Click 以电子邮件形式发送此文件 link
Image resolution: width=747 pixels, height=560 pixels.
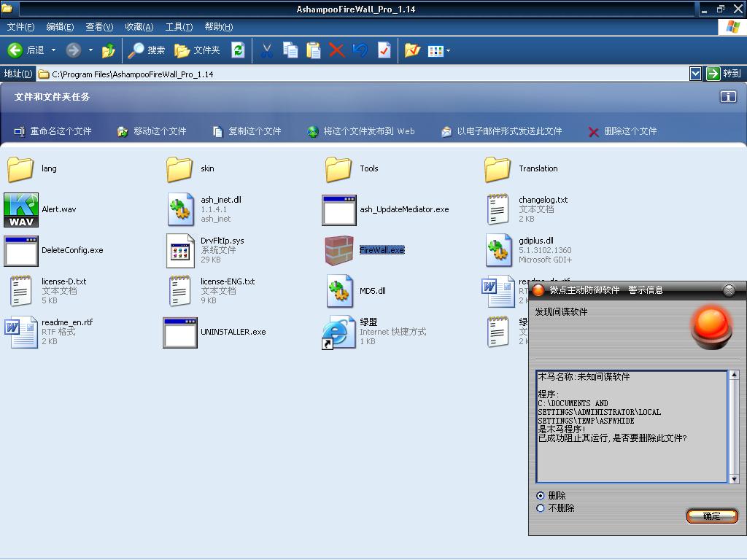click(x=502, y=131)
